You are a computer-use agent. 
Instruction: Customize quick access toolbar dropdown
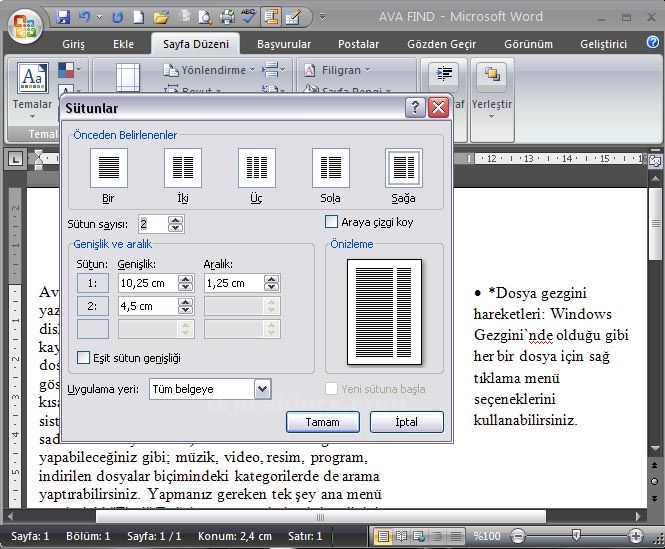point(323,17)
